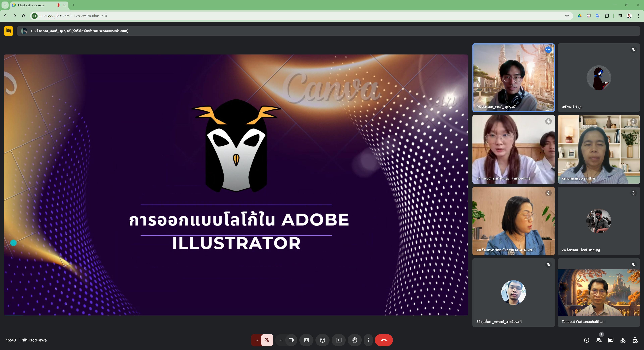The image size is (644, 350).
Task: Raise your hand
Action: [x=355, y=340]
